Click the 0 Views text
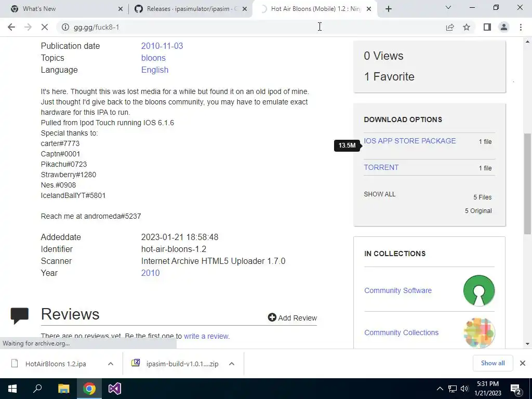This screenshot has height=399, width=532. click(x=383, y=56)
